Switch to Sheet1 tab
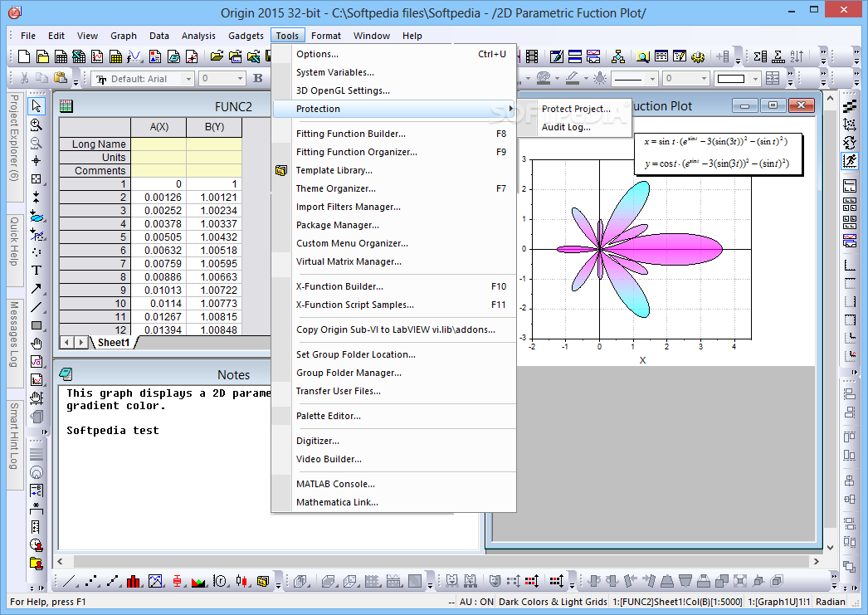The width and height of the screenshot is (868, 615). (x=114, y=342)
